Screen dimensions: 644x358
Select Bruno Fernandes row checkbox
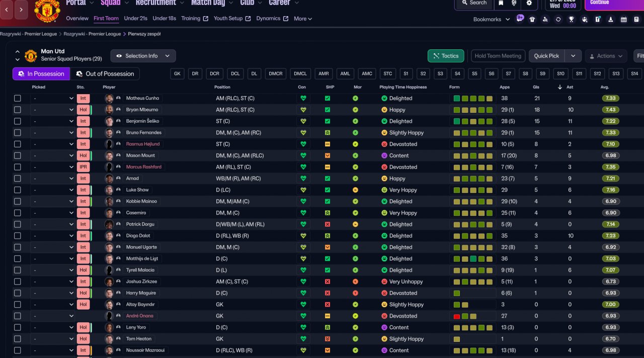click(18, 132)
